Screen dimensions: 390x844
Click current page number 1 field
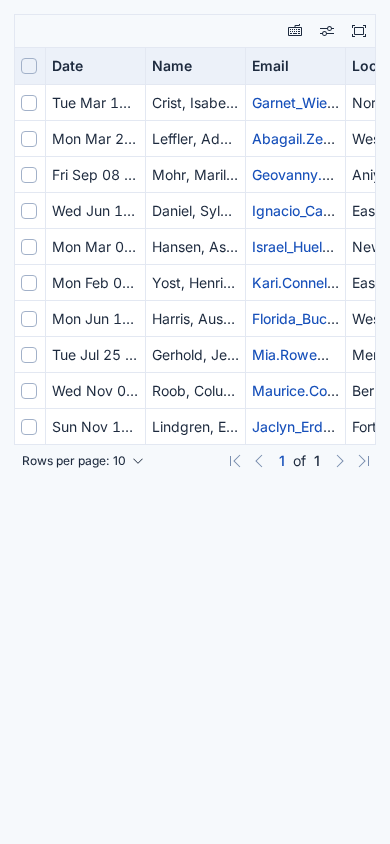point(282,461)
